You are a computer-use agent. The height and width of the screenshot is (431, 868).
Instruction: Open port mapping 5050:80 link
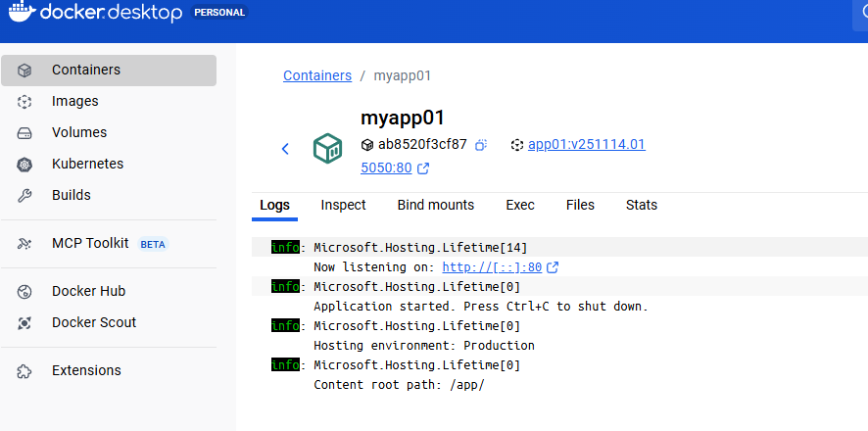pyautogui.click(x=386, y=168)
